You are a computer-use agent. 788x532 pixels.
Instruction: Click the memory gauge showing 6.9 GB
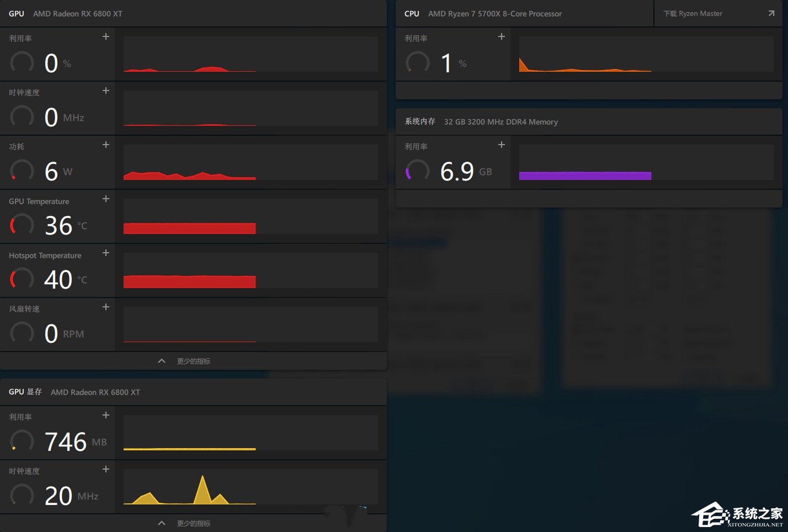pyautogui.click(x=418, y=171)
